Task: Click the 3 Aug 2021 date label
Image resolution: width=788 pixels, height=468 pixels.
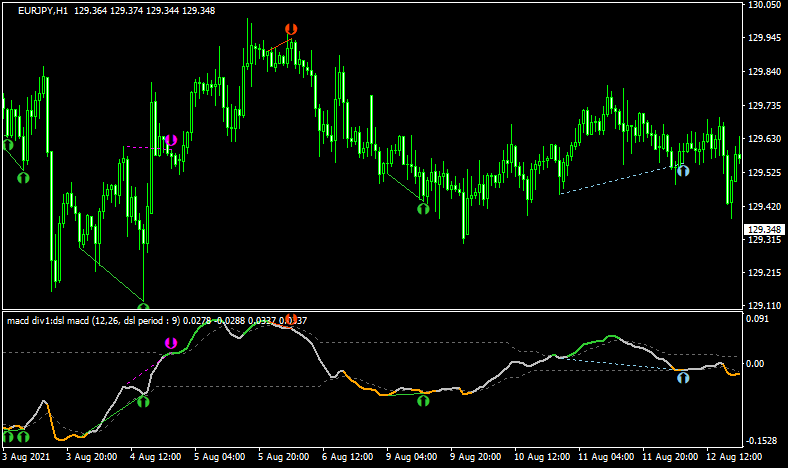Action: click(26, 457)
